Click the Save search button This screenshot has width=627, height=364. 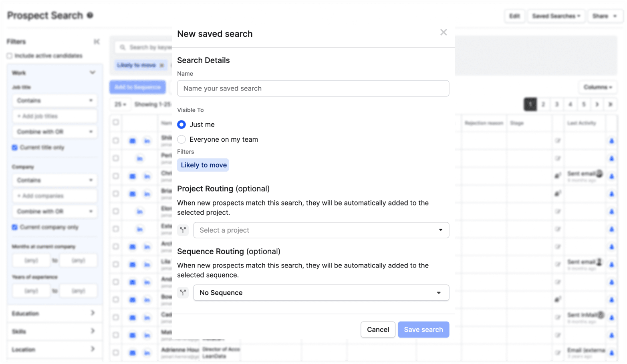[423, 329]
